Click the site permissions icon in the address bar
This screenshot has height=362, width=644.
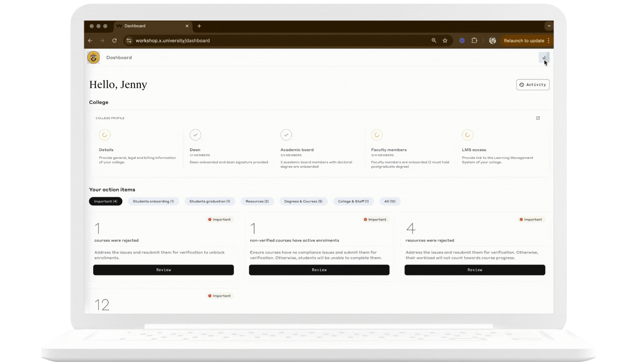pos(129,40)
